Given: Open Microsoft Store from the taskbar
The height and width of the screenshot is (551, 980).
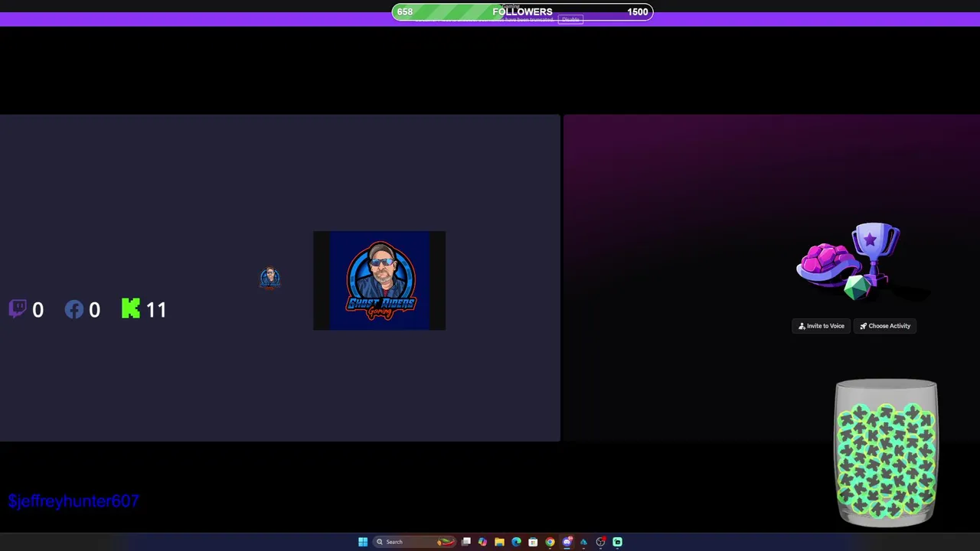Looking at the screenshot, I should click(533, 542).
